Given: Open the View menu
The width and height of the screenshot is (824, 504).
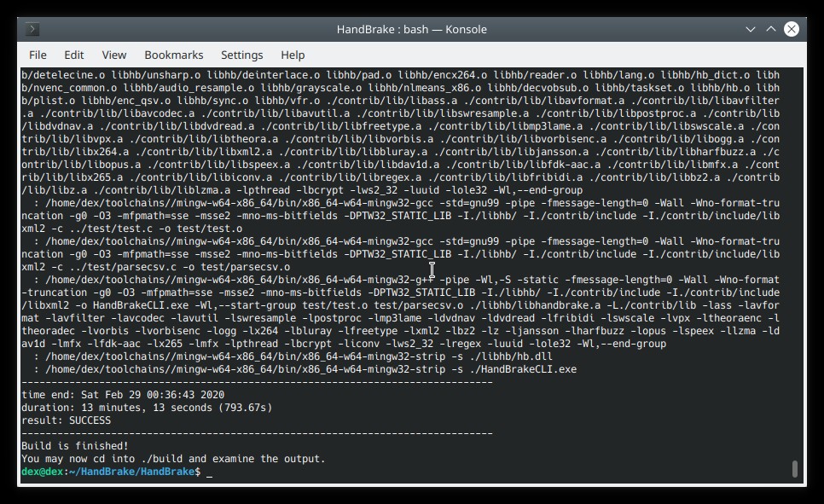Looking at the screenshot, I should coord(114,55).
